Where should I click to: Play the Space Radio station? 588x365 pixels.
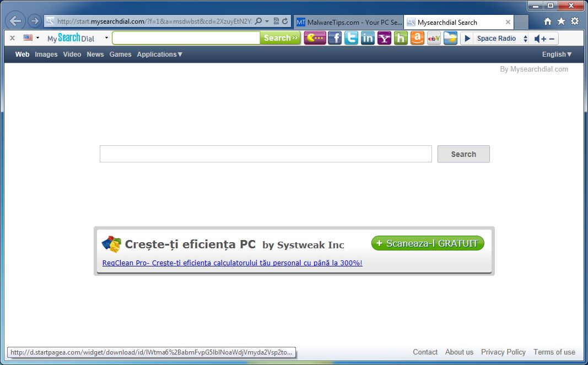coord(467,38)
